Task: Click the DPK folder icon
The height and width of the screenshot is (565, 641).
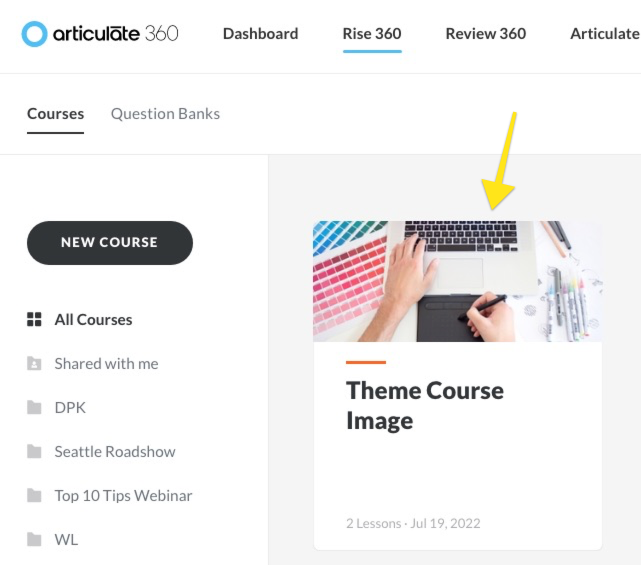Action: (34, 408)
